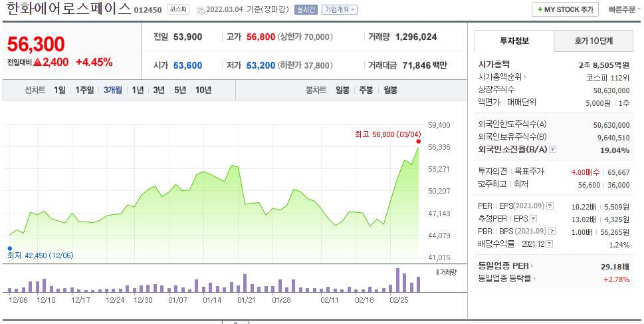Click the calendar icon before 2022.03.04
This screenshot has height=324, width=644.
pyautogui.click(x=200, y=9)
